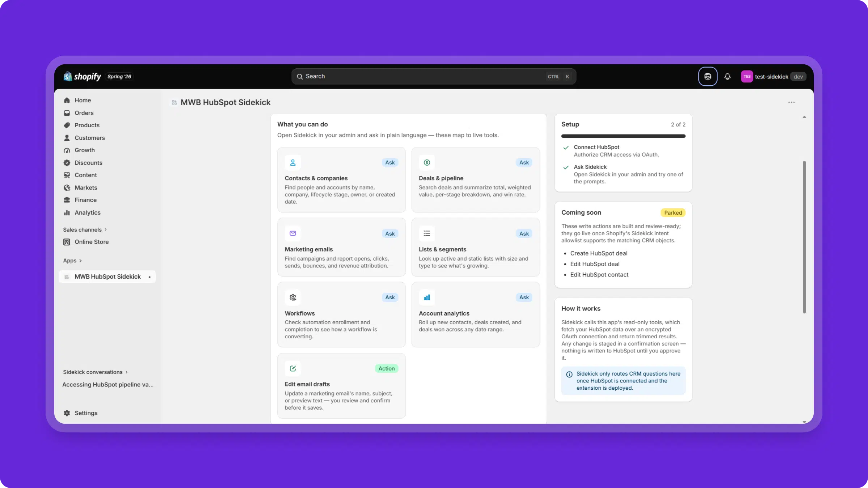Click the Growth gauge icon
This screenshot has height=488, width=868.
click(x=67, y=150)
